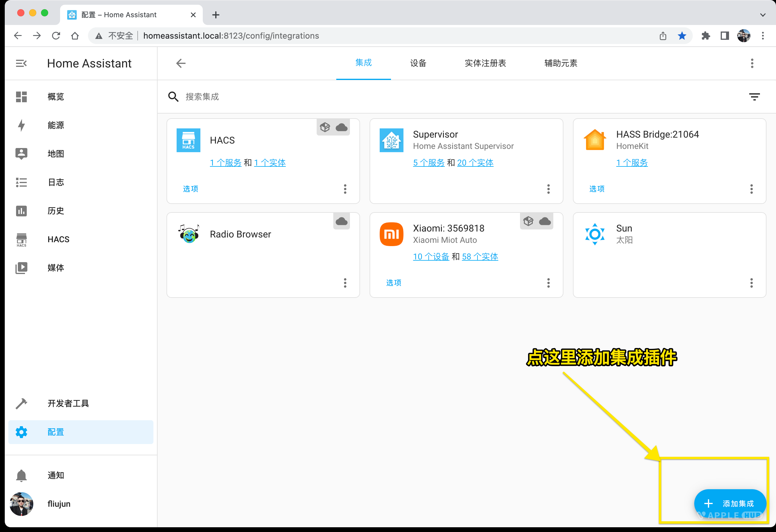Viewport: 776px width, 532px height.
Task: Collapse the sidebar with menu icon
Action: (x=21, y=63)
